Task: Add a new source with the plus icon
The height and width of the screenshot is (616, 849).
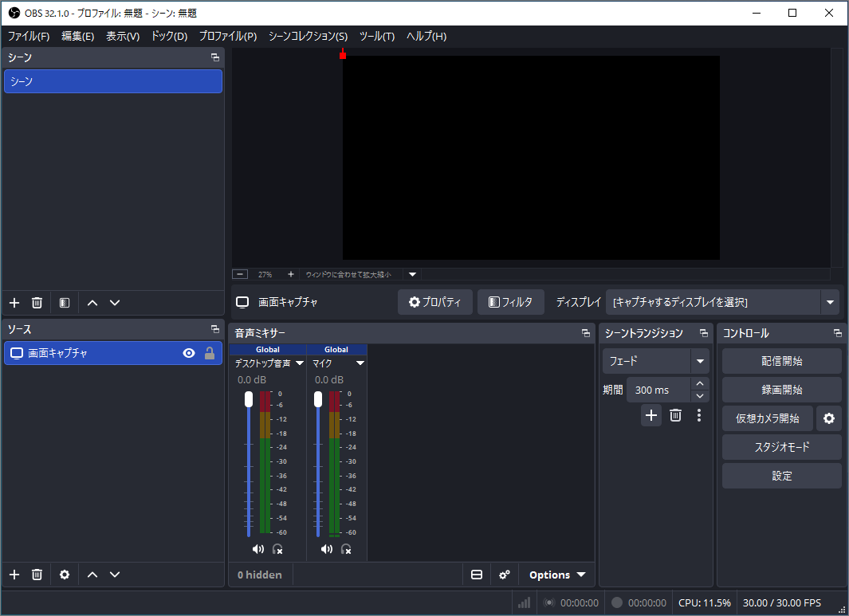Action: click(x=14, y=574)
